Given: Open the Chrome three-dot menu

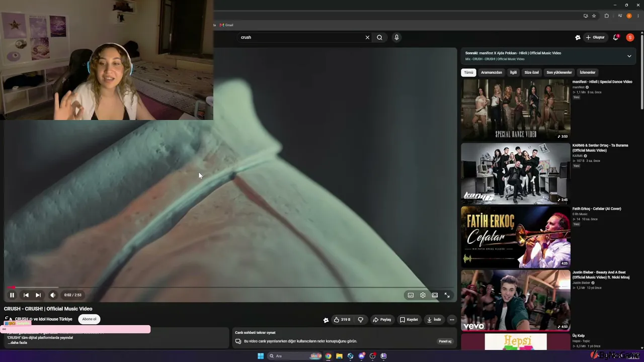Looking at the screenshot, I should coord(638,16).
